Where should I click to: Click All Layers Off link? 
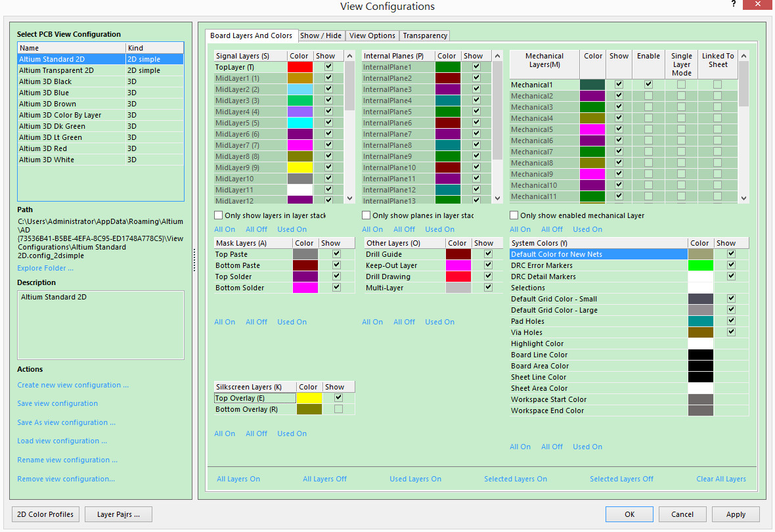(324, 479)
